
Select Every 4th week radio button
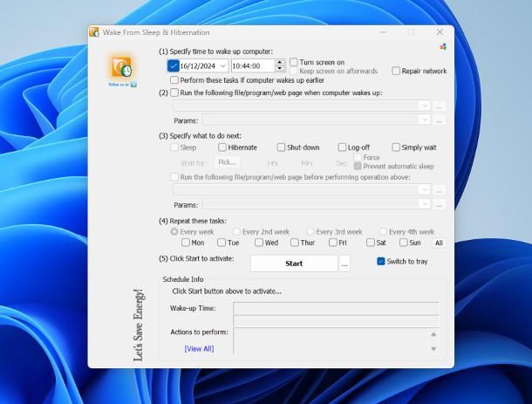pos(383,231)
